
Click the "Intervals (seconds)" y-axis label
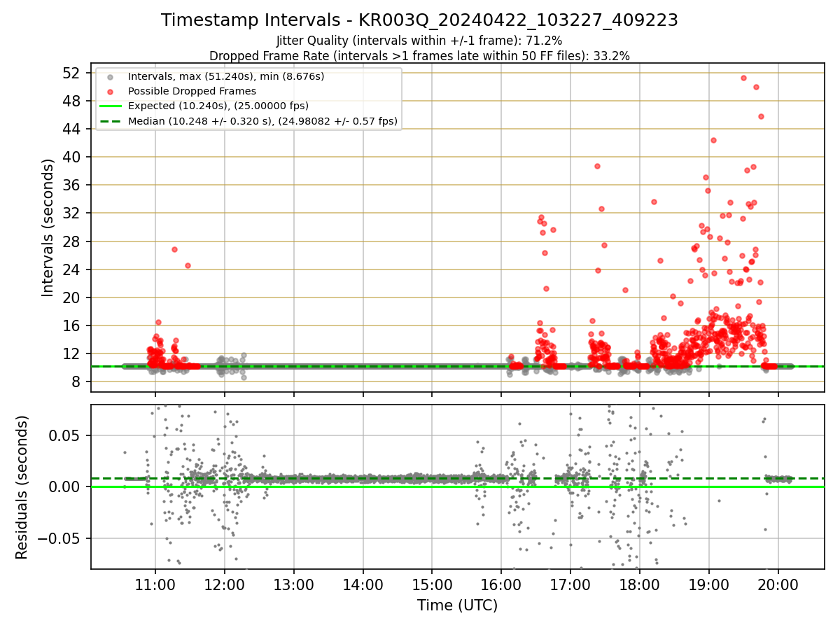48,227
